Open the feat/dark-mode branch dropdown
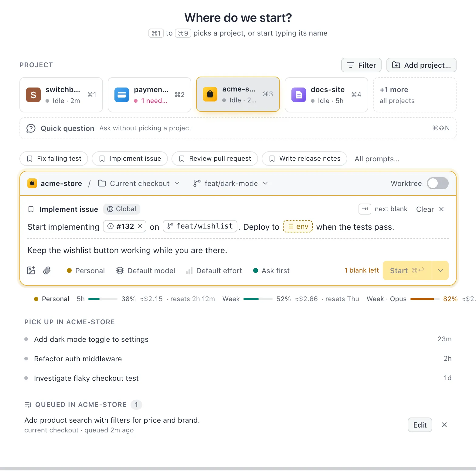The image size is (476, 471). [x=231, y=183]
